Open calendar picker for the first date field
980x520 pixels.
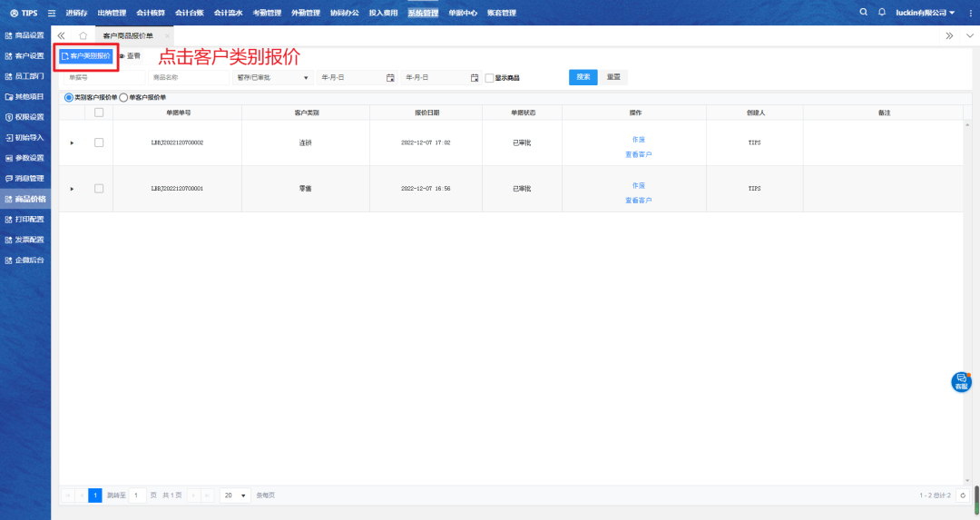click(390, 78)
